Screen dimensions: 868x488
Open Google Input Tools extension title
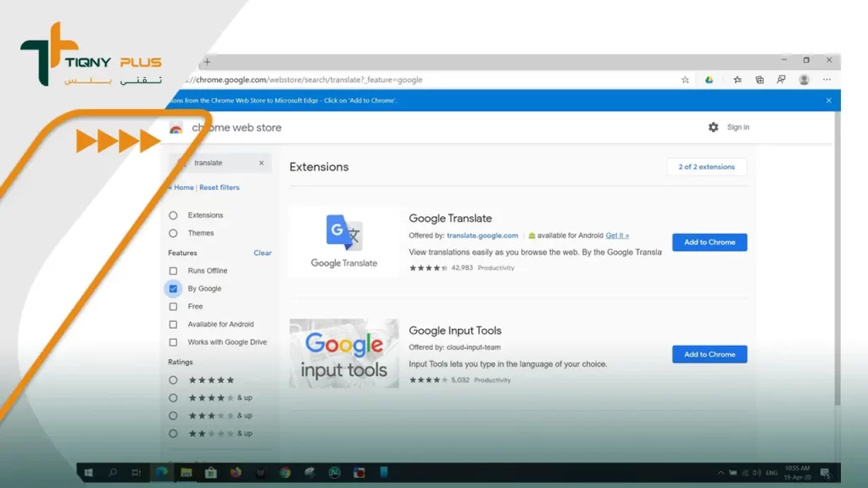pos(455,331)
